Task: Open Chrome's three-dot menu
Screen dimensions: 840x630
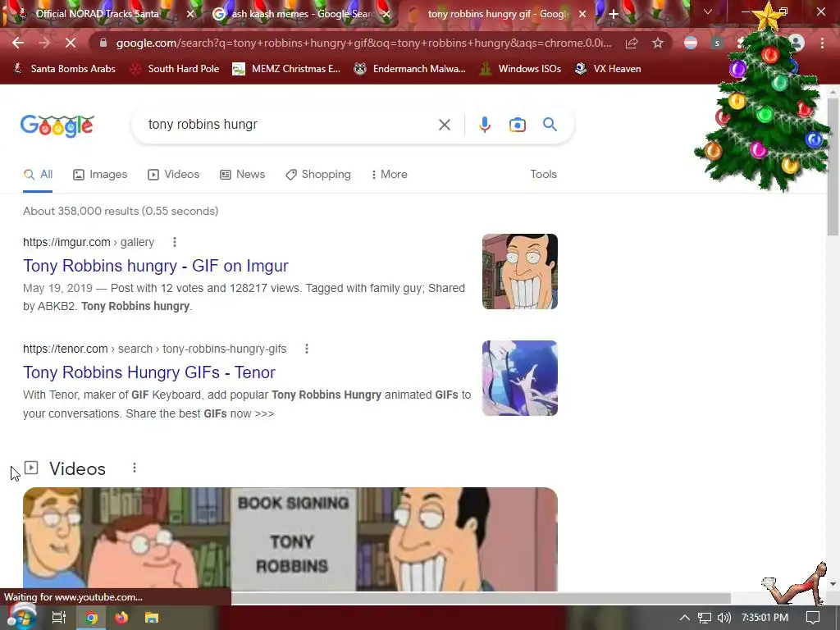Action: (822, 43)
